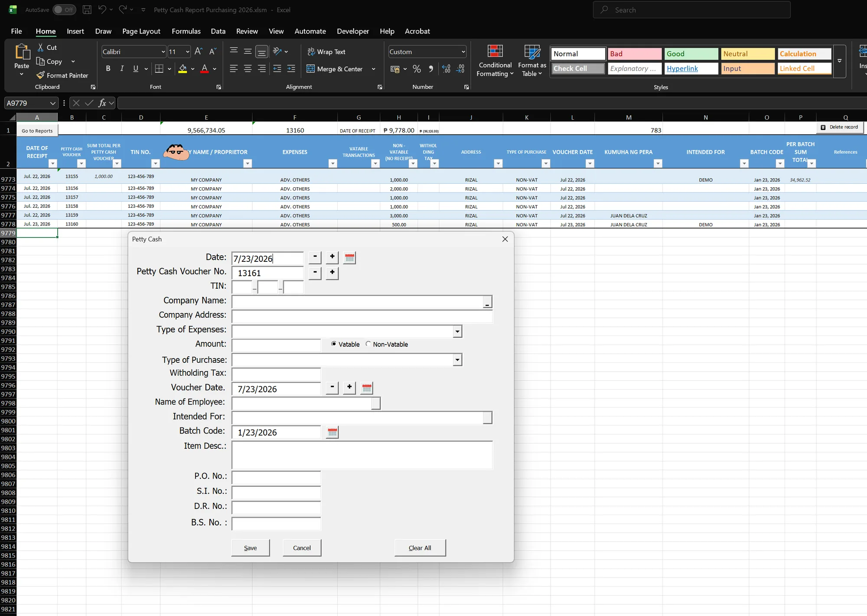Decrement the Date with minus button
Image resolution: width=867 pixels, height=616 pixels.
coord(315,257)
